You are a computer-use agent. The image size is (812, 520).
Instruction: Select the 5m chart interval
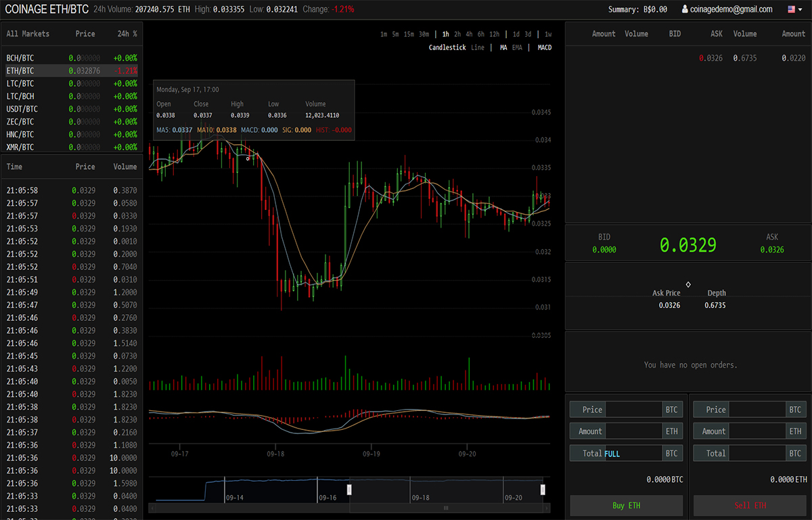click(395, 34)
